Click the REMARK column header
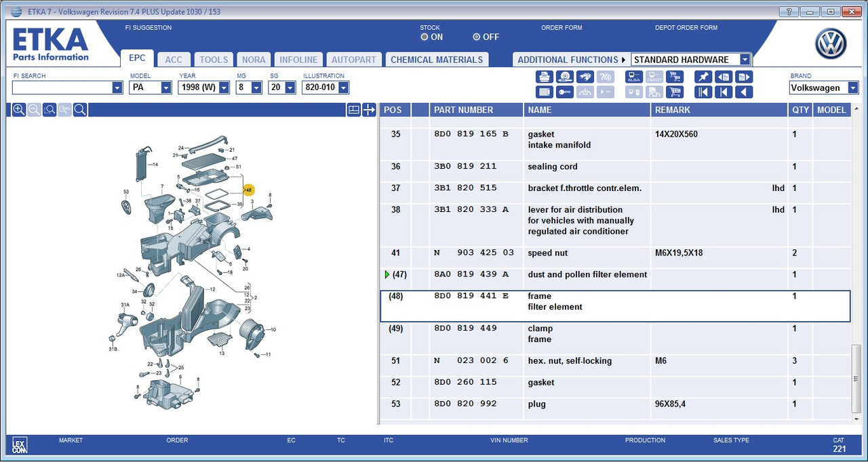 click(719, 110)
